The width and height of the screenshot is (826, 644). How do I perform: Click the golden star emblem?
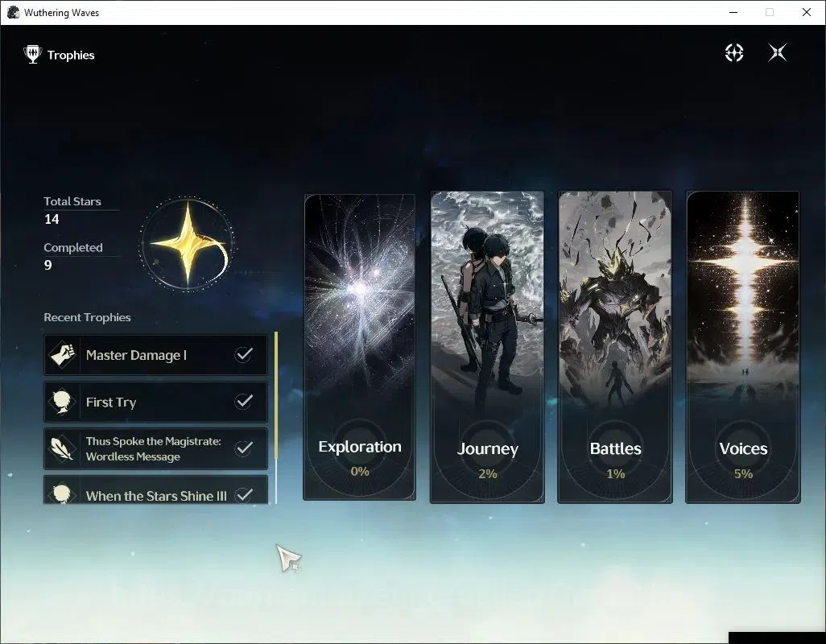188,244
